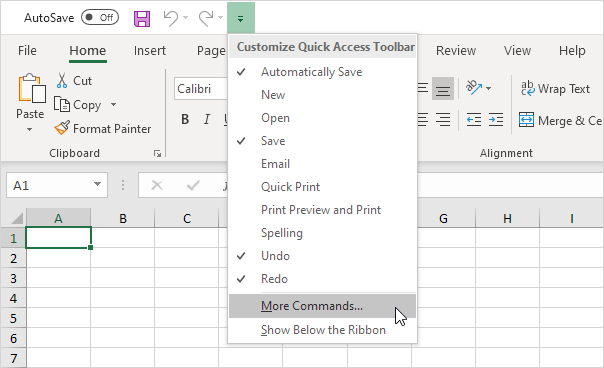The width and height of the screenshot is (604, 368).
Task: Check Quick Print in the menu
Action: click(322, 187)
